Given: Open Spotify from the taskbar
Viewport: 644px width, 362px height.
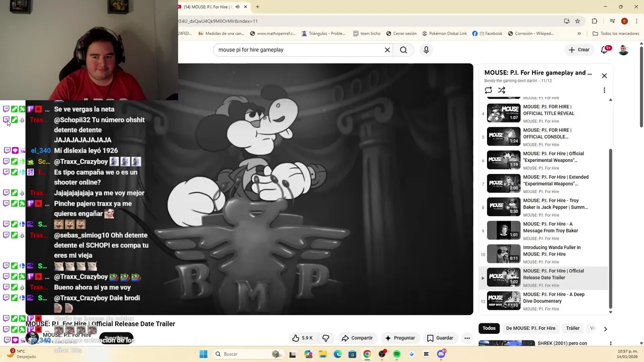Looking at the screenshot, I should (x=396, y=354).
